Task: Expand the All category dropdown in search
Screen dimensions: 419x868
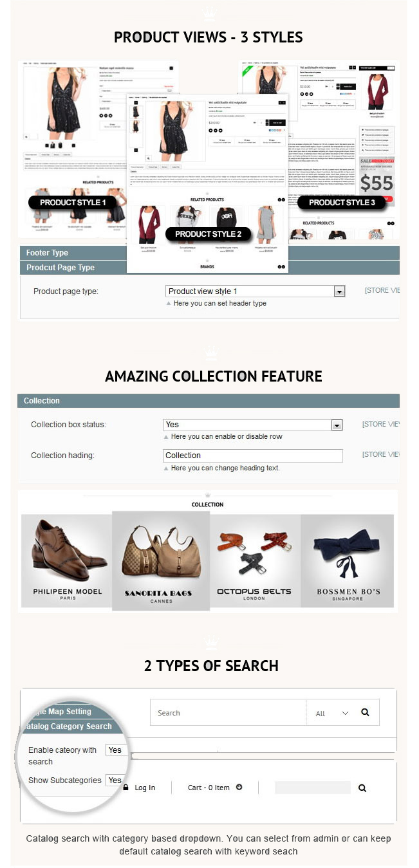Action: [x=332, y=713]
